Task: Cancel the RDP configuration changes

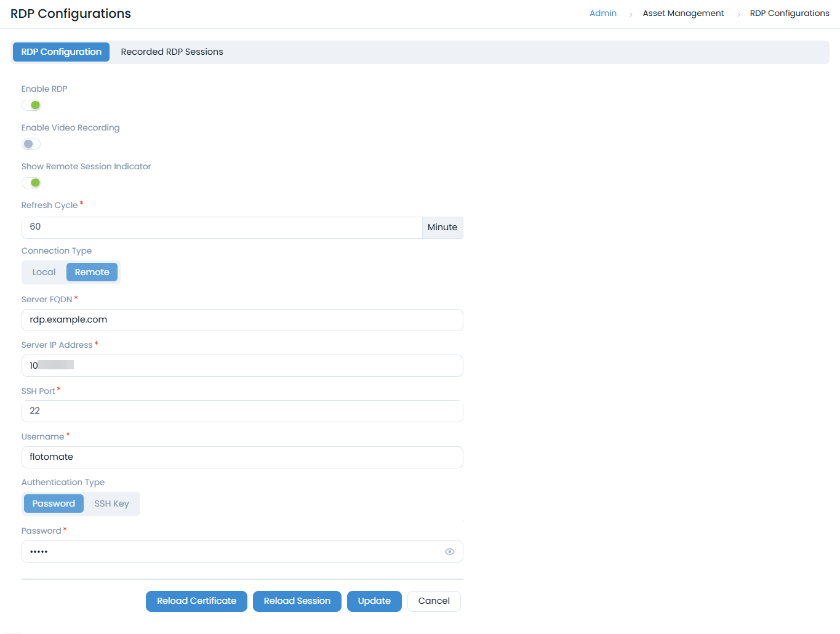Action: pyautogui.click(x=434, y=601)
